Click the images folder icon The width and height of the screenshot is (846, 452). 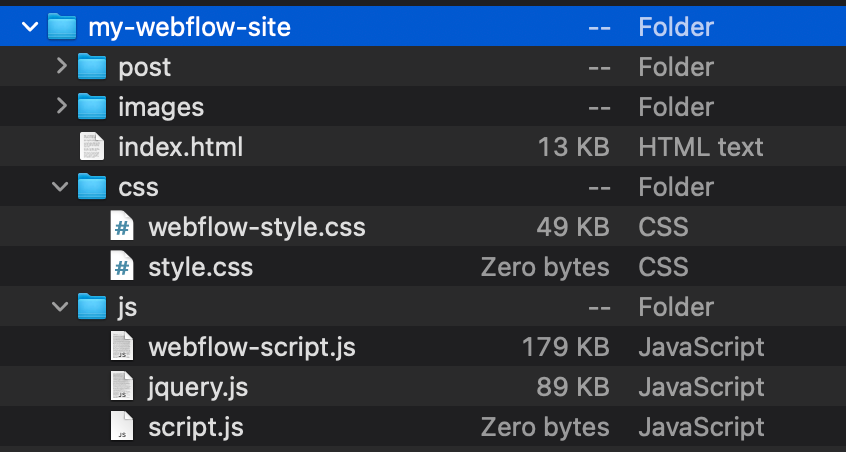(x=92, y=106)
